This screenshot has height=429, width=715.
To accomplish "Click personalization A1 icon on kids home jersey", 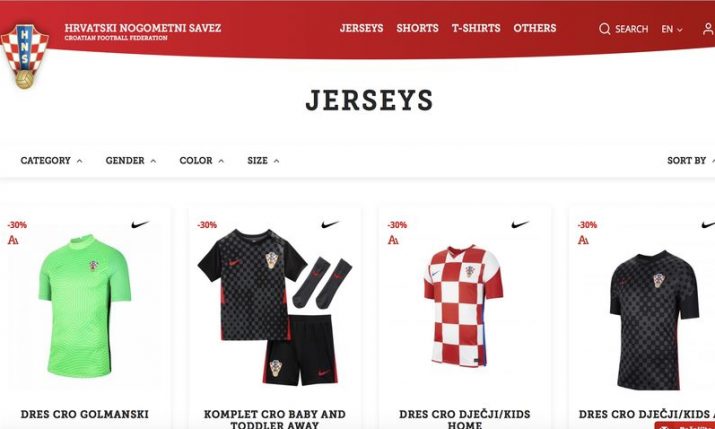I will click(393, 240).
